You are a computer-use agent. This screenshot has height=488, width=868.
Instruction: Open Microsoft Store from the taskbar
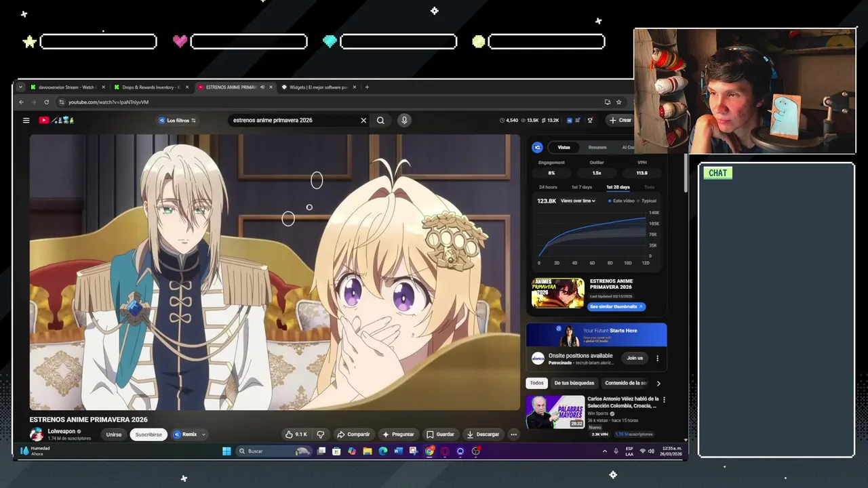[336, 451]
